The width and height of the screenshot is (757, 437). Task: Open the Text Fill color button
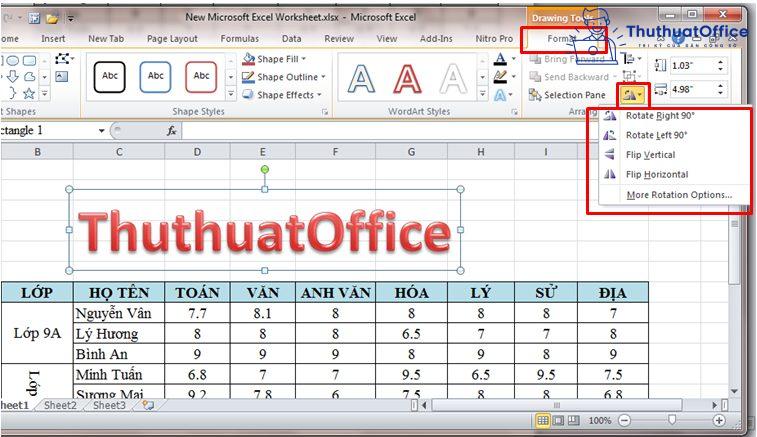click(x=500, y=59)
